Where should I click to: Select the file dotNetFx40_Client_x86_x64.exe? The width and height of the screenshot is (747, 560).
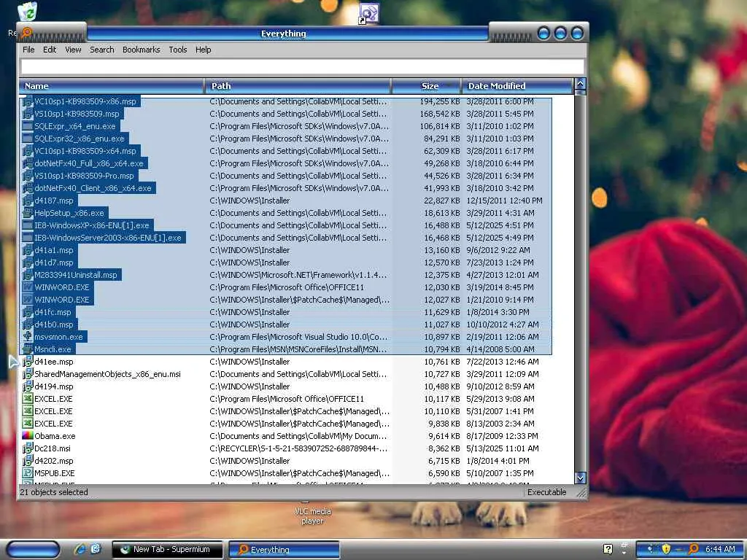click(x=93, y=188)
